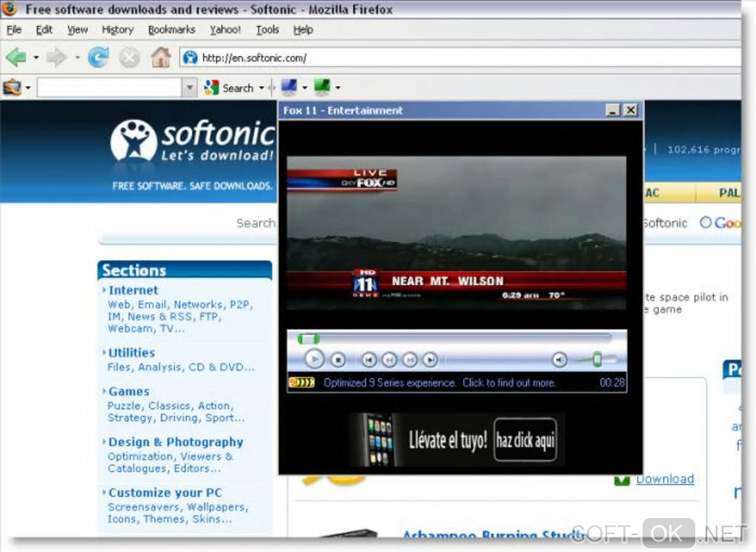
Task: Click the player volume slider knob
Action: (597, 359)
